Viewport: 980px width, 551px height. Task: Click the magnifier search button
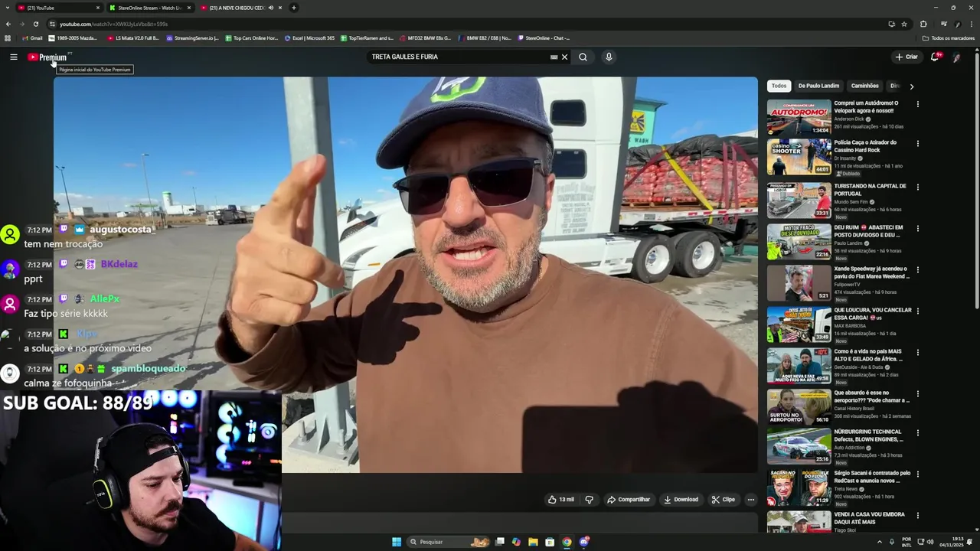pos(583,57)
